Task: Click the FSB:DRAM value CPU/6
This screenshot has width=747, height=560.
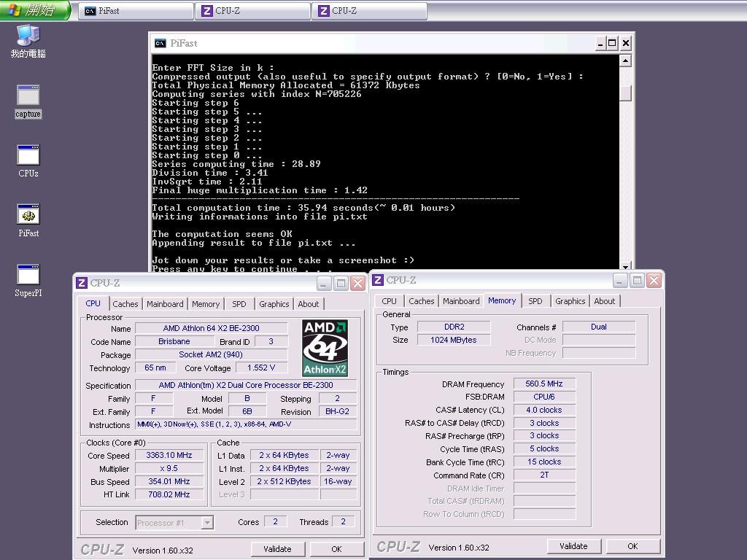Action: coord(544,397)
